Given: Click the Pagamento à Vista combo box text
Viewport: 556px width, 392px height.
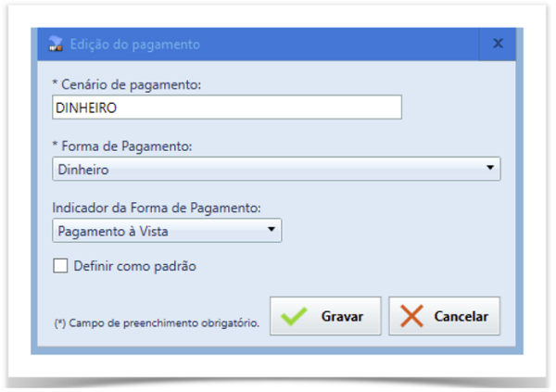Looking at the screenshot, I should point(112,230).
